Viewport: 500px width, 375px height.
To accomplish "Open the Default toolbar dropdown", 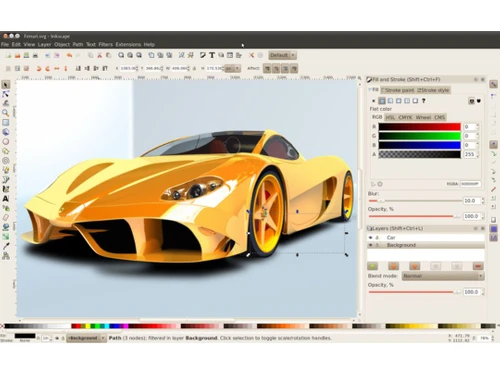I will [282, 55].
